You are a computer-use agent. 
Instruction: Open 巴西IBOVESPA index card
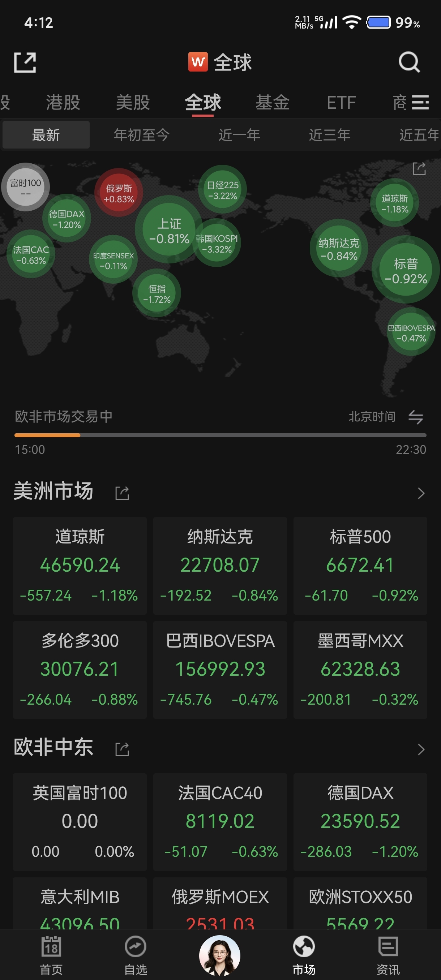pyautogui.click(x=220, y=670)
